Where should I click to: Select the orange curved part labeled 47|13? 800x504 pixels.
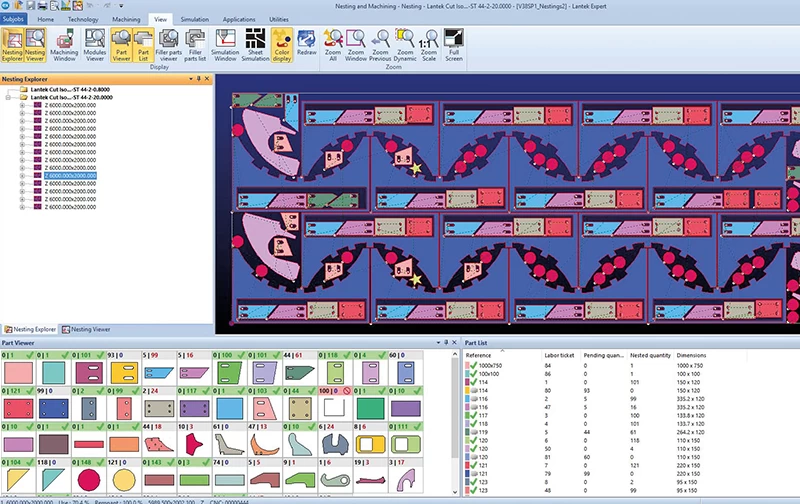[x=264, y=444]
